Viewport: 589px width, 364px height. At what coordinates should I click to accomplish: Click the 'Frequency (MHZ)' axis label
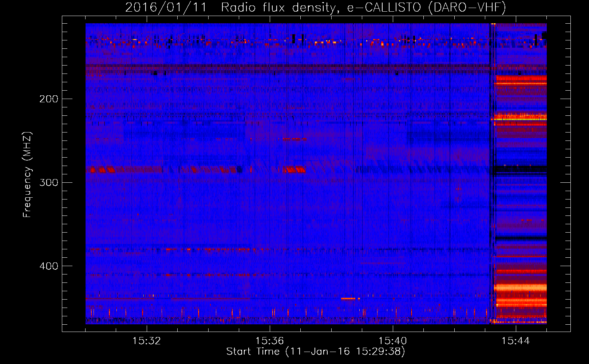pos(27,174)
